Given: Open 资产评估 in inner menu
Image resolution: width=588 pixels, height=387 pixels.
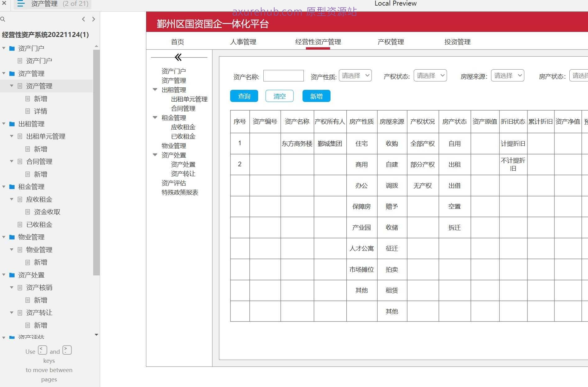Looking at the screenshot, I should point(174,183).
